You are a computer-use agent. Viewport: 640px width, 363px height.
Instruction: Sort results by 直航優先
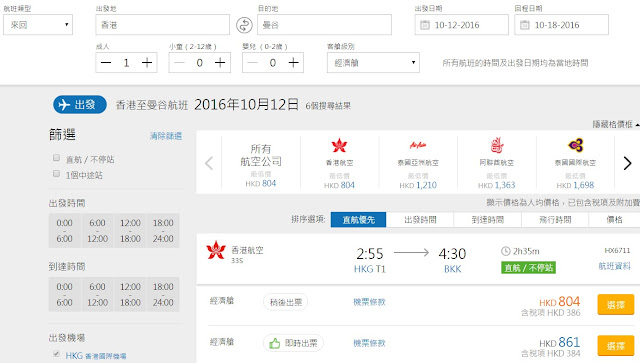pos(358,220)
